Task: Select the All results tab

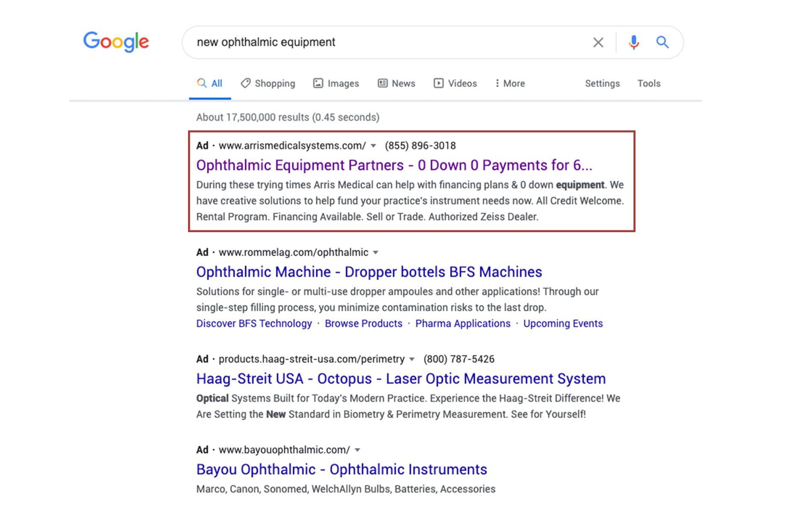Action: [x=210, y=83]
